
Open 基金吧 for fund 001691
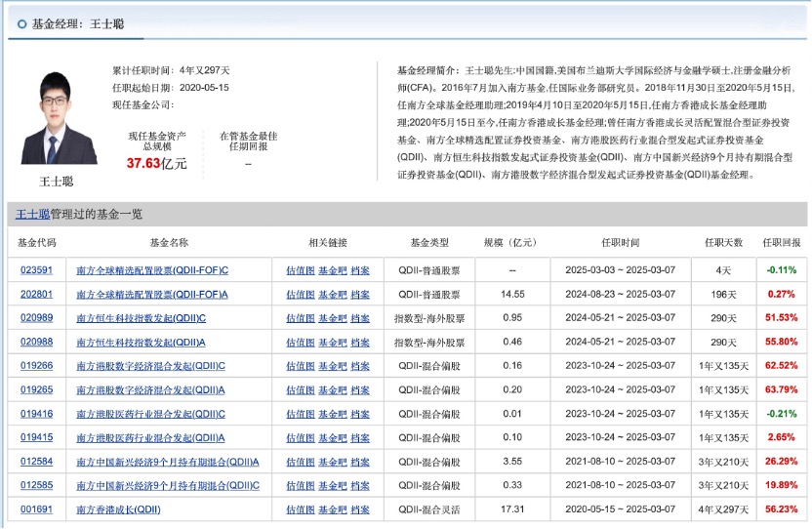tap(333, 509)
